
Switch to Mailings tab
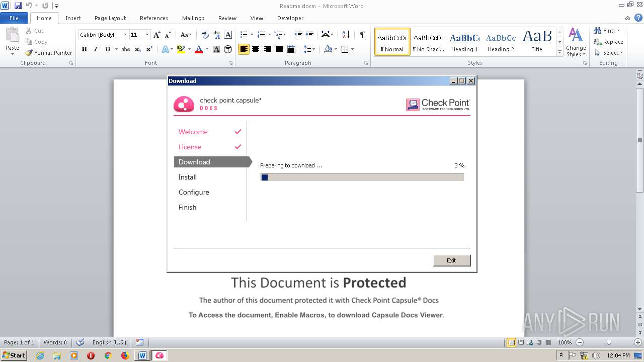coord(193,18)
